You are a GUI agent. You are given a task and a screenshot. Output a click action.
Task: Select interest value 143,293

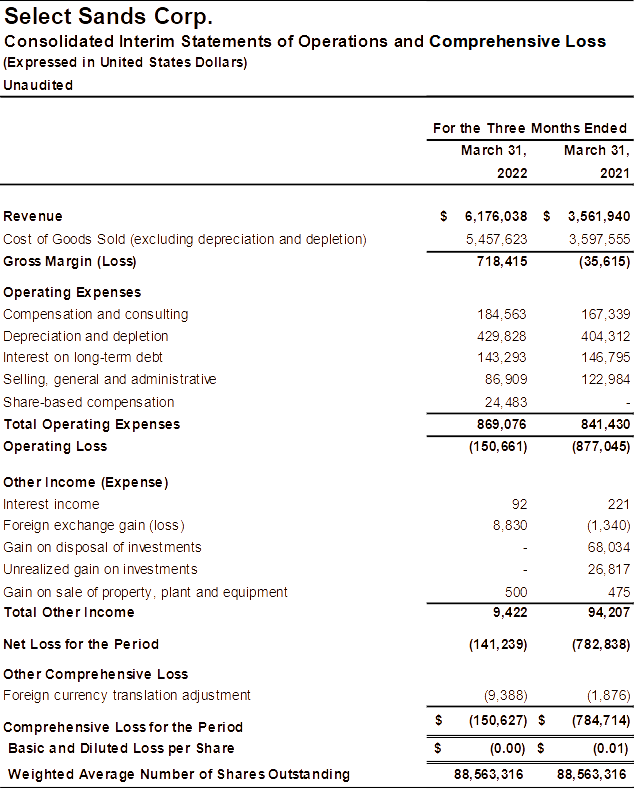click(502, 357)
